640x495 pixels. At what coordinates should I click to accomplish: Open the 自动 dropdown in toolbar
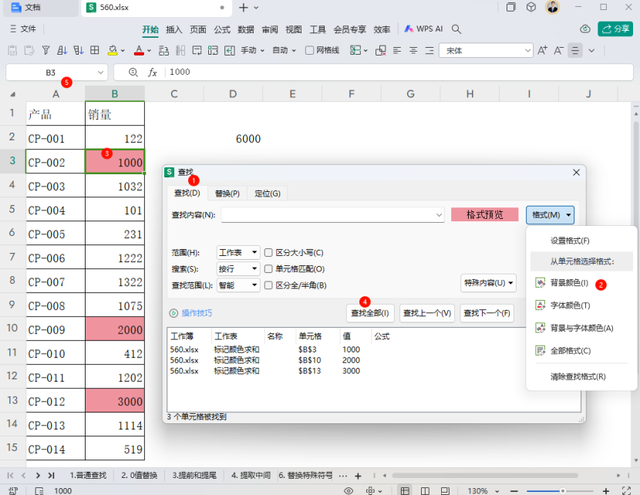coord(284,50)
